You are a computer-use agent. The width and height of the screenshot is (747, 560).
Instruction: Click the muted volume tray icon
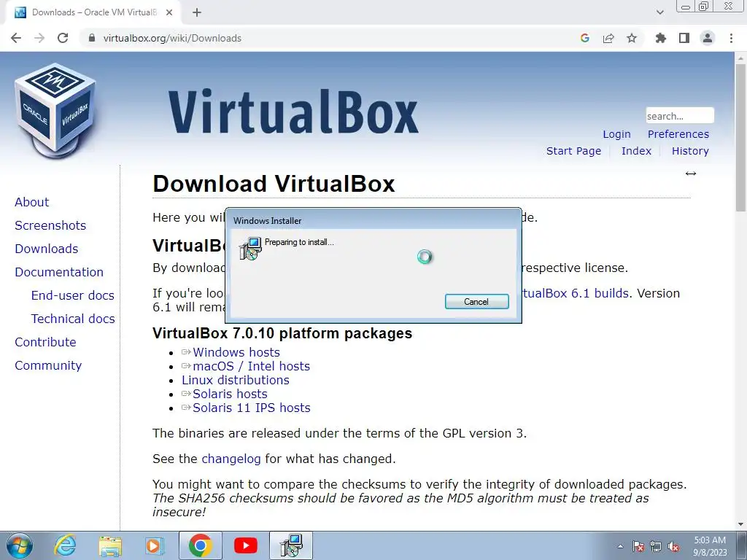673,546
